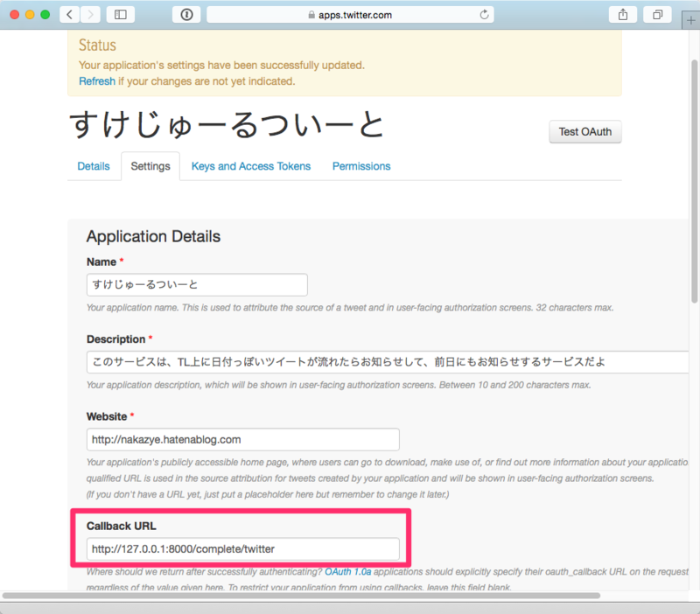Open a new tab with plus button
This screenshot has width=700, height=614.
coord(690,20)
